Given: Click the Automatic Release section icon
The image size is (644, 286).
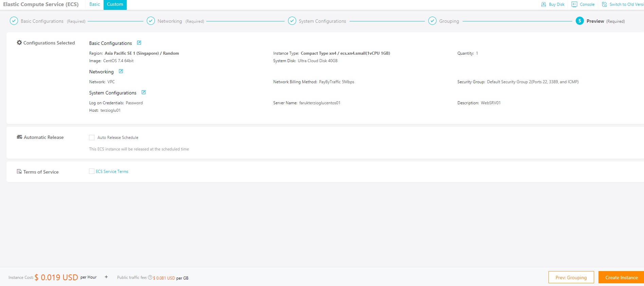Looking at the screenshot, I should click(x=19, y=137).
